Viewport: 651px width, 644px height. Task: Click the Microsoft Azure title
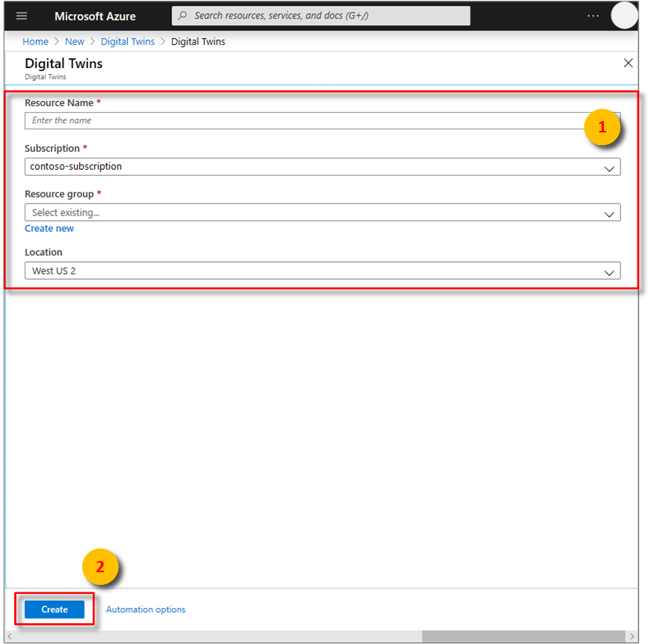point(95,16)
